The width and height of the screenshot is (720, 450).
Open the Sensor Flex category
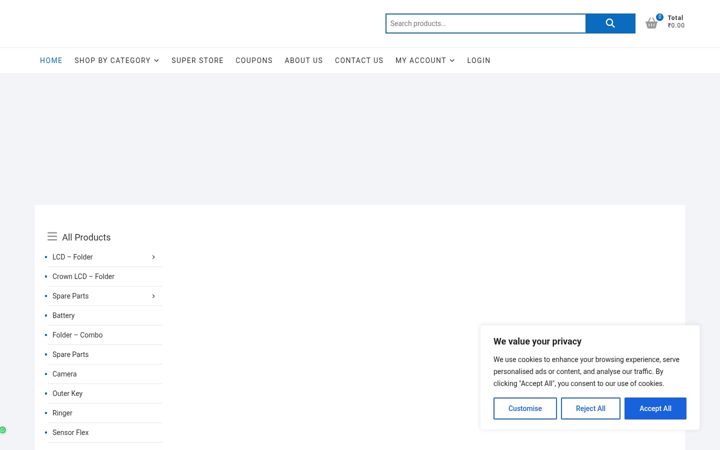point(70,433)
